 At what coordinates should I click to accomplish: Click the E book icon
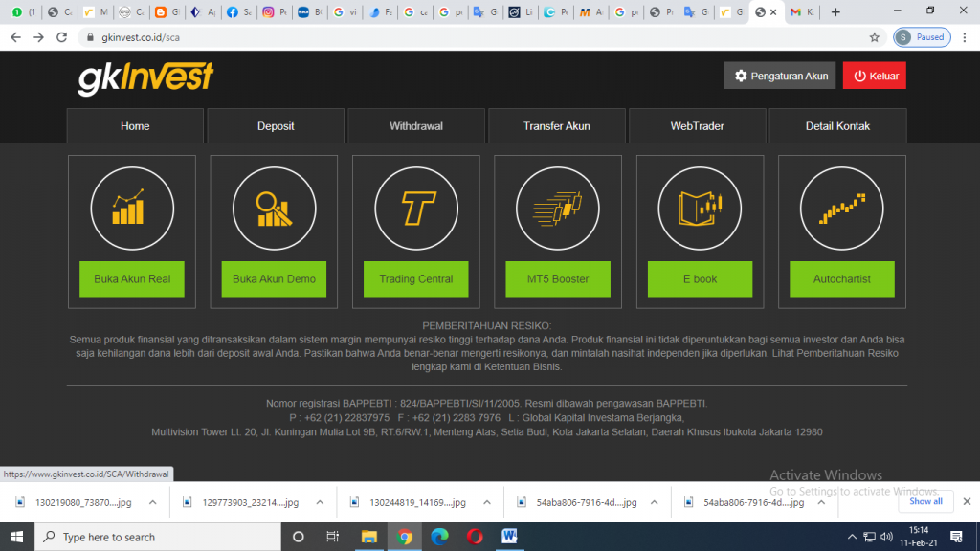700,208
